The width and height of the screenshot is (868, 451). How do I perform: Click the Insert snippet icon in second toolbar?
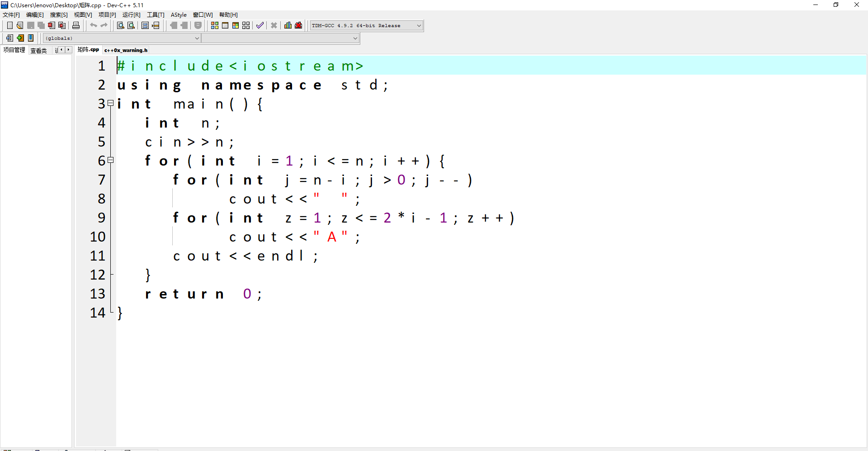pyautogui.click(x=9, y=38)
